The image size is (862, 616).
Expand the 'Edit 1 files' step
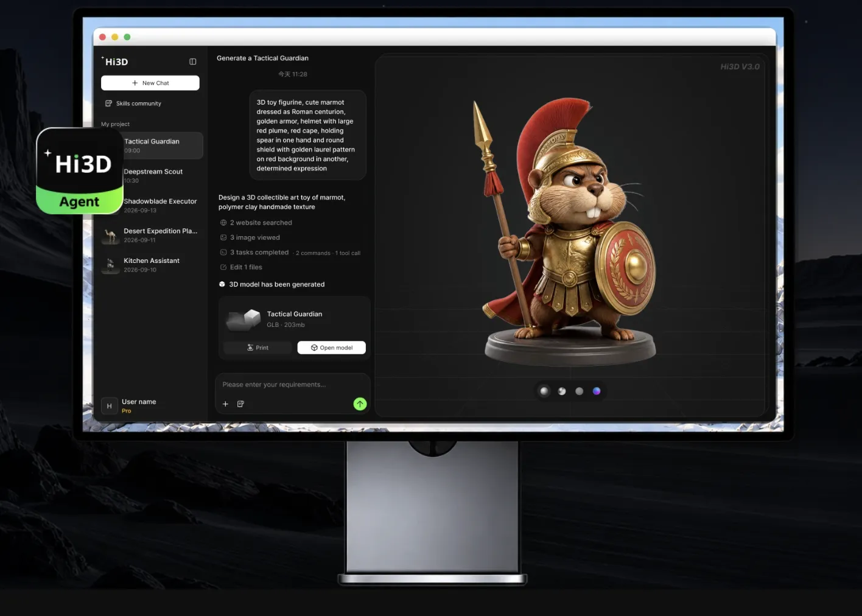coord(241,267)
